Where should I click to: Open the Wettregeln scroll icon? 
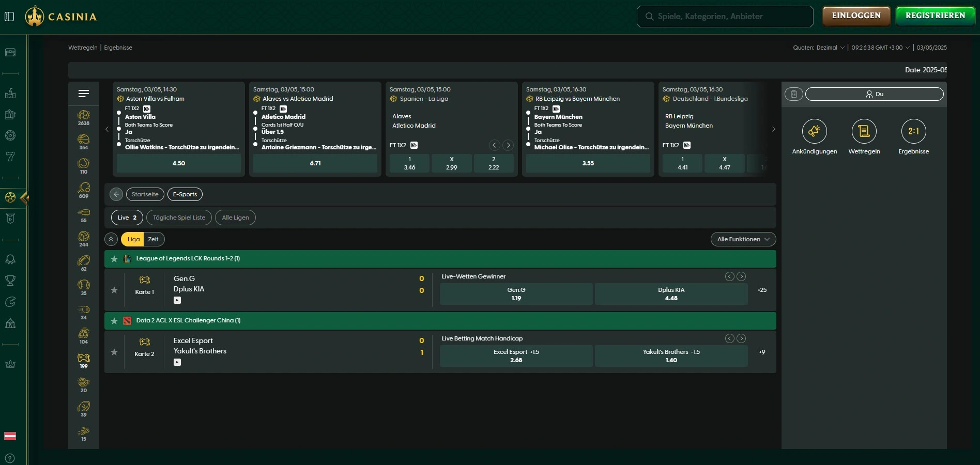(864, 132)
